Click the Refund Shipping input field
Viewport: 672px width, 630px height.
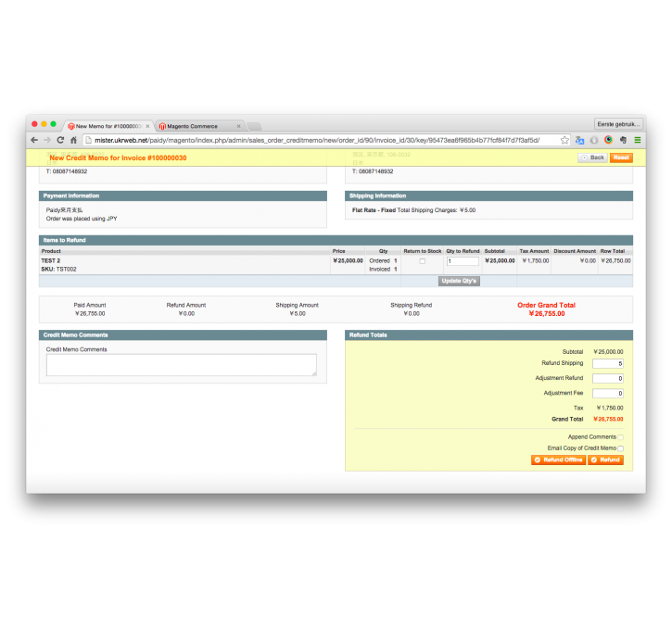tap(608, 363)
